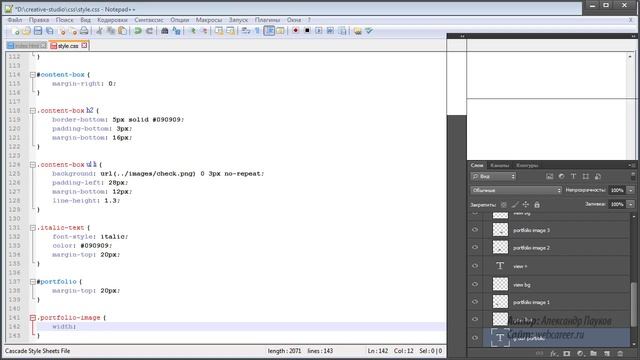Start macro recording with the red circle icon
The width and height of the screenshot is (640, 360).
pos(296,31)
